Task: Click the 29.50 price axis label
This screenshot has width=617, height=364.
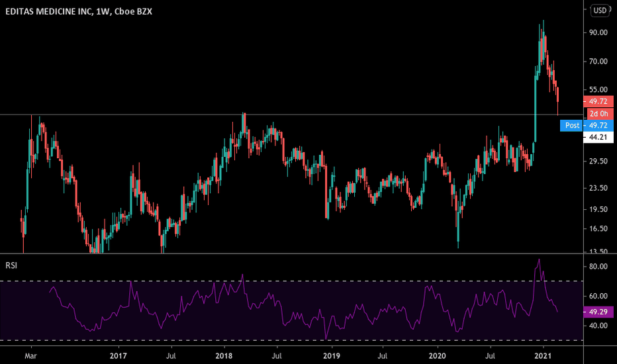Action: click(598, 161)
